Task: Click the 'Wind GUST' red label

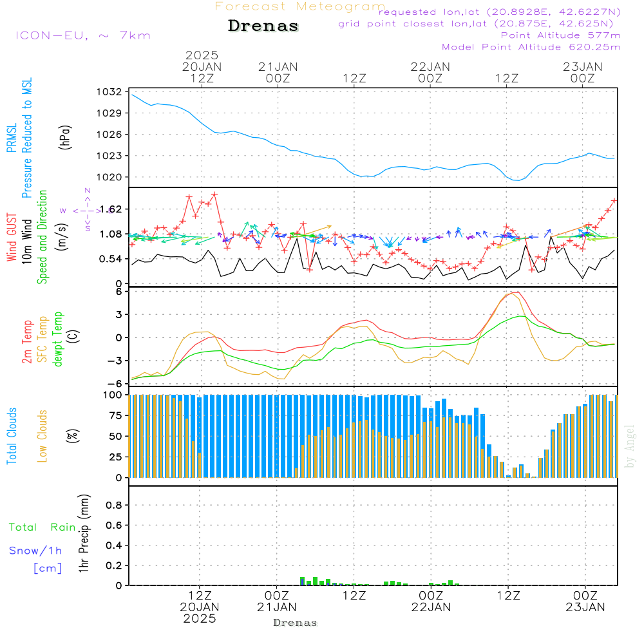Action: click(12, 237)
